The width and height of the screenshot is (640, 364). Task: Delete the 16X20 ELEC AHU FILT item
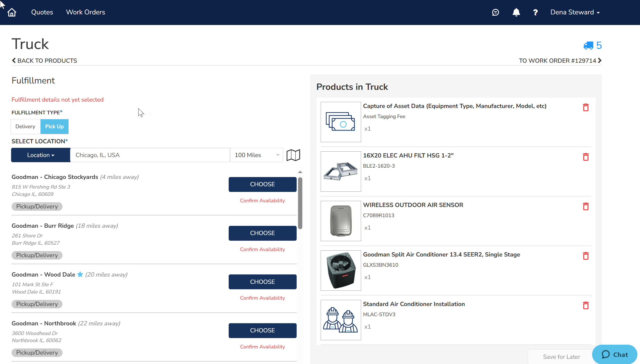(585, 157)
